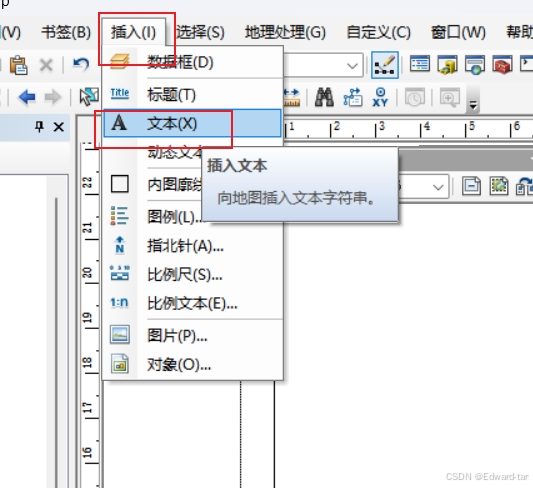
Task: Insert scale text via 比例文本(E)
Action: 192,303
